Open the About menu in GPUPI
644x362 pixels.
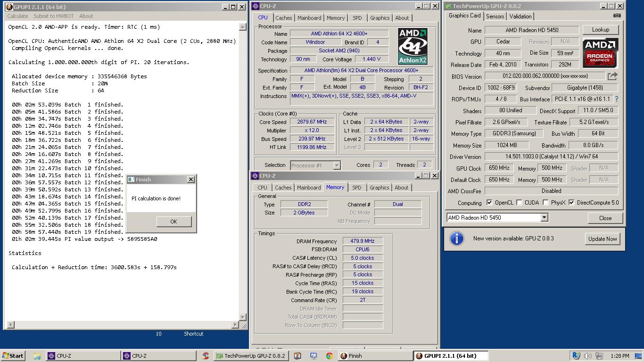tap(86, 16)
